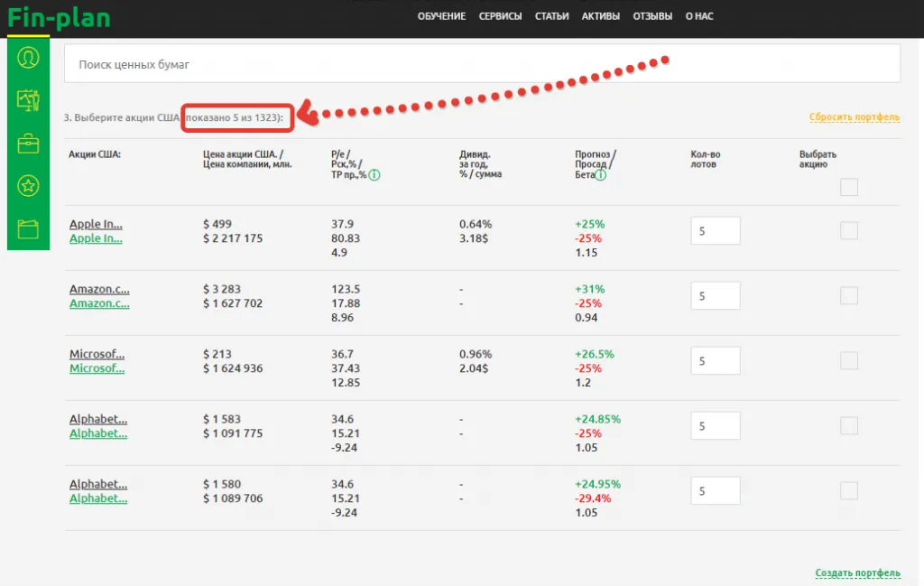
Task: Click the star favorites sidebar icon
Action: tap(28, 186)
